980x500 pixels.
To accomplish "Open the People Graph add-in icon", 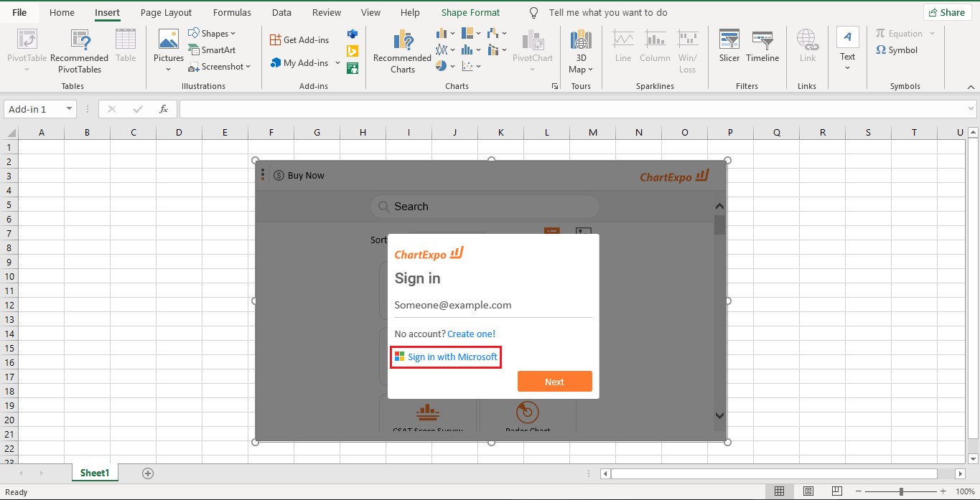I will [x=353, y=68].
